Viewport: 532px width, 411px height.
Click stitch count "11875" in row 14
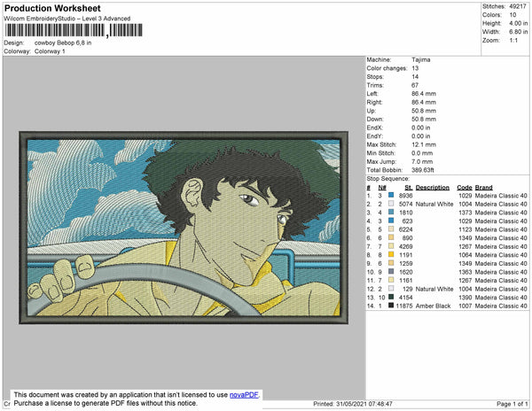click(404, 306)
